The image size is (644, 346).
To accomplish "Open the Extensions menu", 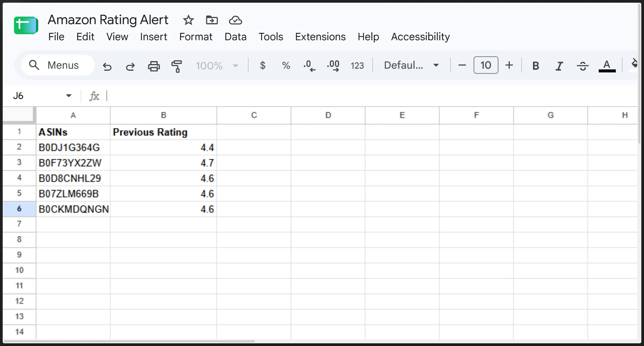I will click(320, 37).
